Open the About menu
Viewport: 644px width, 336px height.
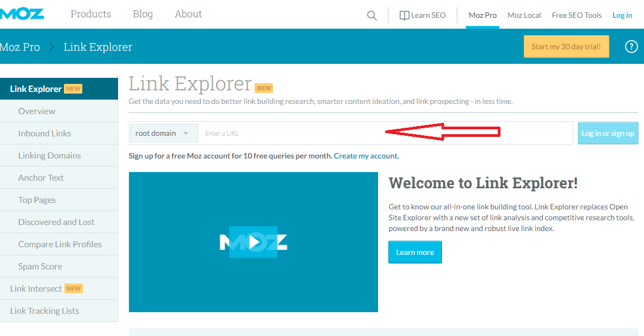[188, 14]
